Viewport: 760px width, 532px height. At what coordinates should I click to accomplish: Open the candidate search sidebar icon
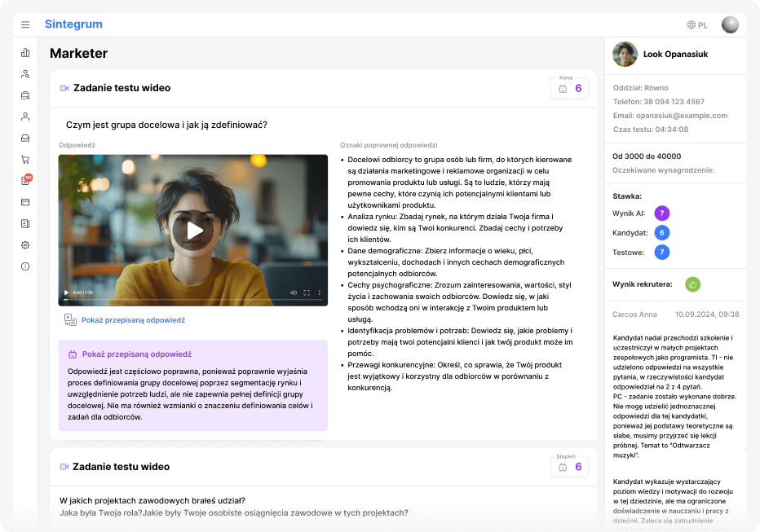[x=25, y=74]
